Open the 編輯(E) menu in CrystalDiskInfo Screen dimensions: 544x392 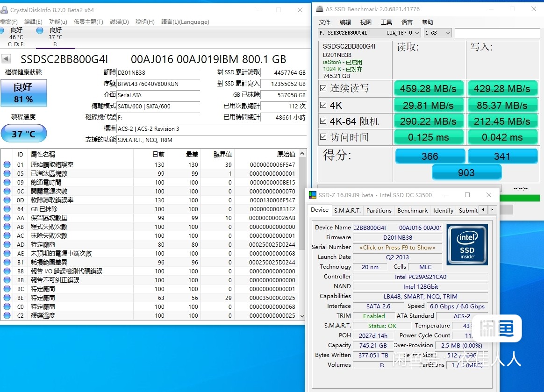pos(33,22)
